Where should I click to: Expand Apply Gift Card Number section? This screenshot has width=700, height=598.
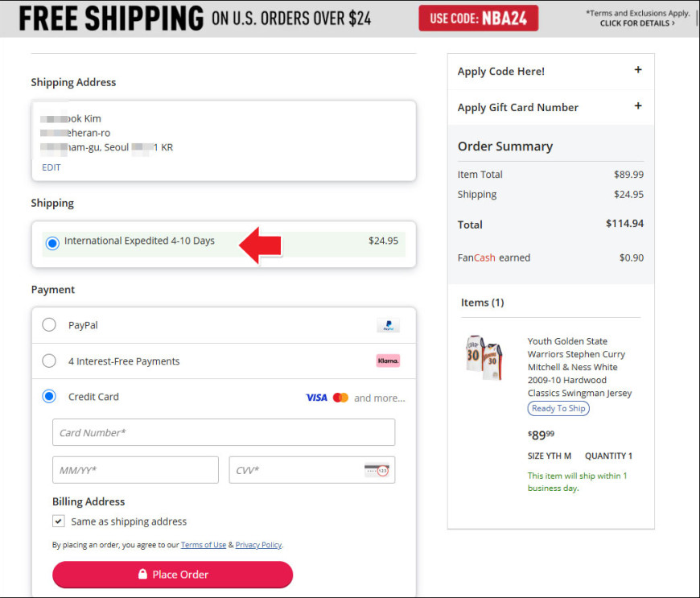tap(638, 106)
